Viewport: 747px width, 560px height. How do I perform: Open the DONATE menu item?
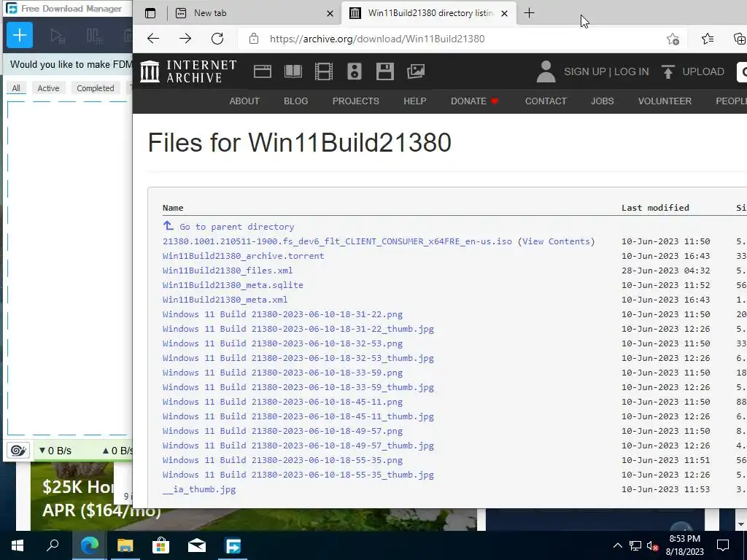tap(474, 101)
